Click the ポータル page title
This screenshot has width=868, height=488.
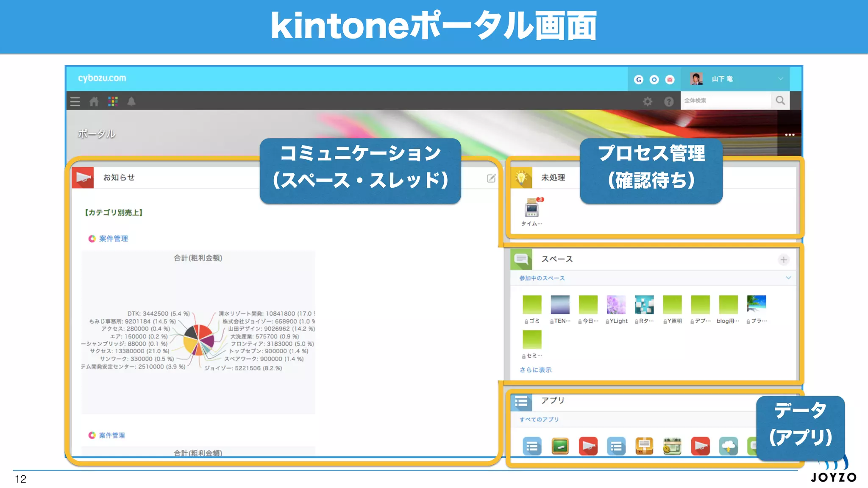pyautogui.click(x=97, y=134)
